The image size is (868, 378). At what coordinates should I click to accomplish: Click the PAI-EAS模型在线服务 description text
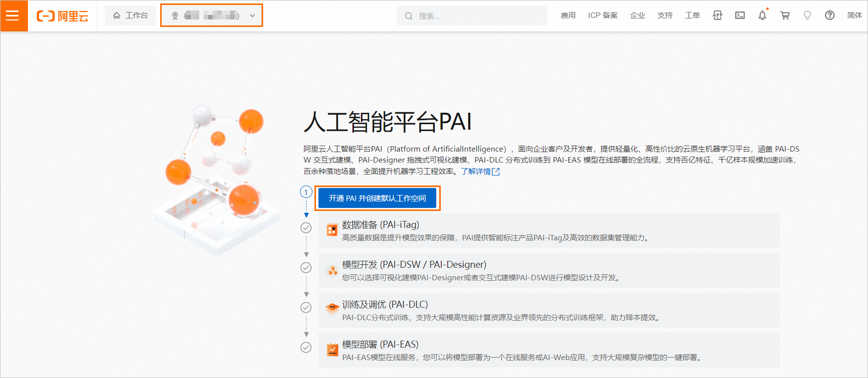(x=523, y=358)
